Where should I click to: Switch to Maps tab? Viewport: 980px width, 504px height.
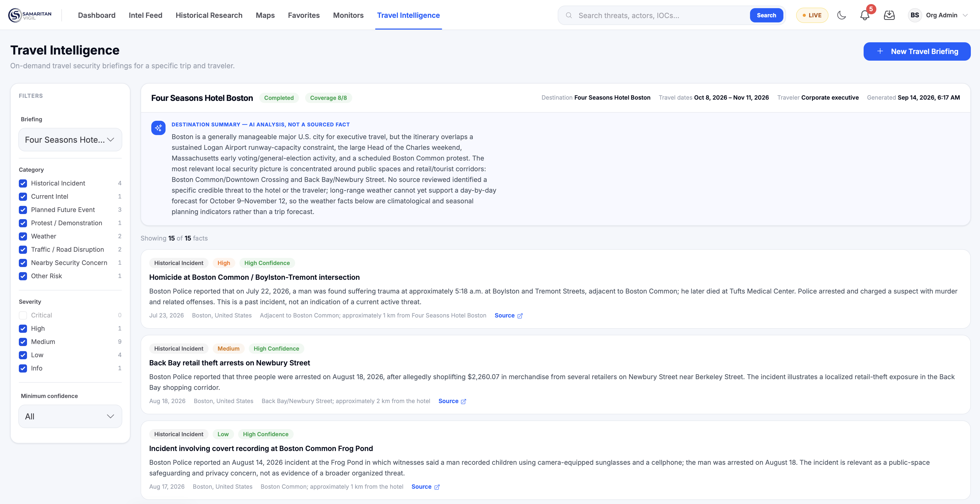pyautogui.click(x=265, y=15)
